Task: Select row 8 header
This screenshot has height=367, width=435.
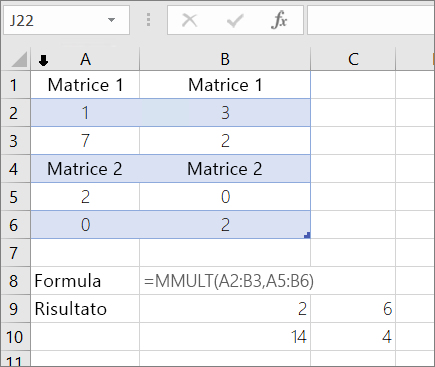Action: (16, 281)
